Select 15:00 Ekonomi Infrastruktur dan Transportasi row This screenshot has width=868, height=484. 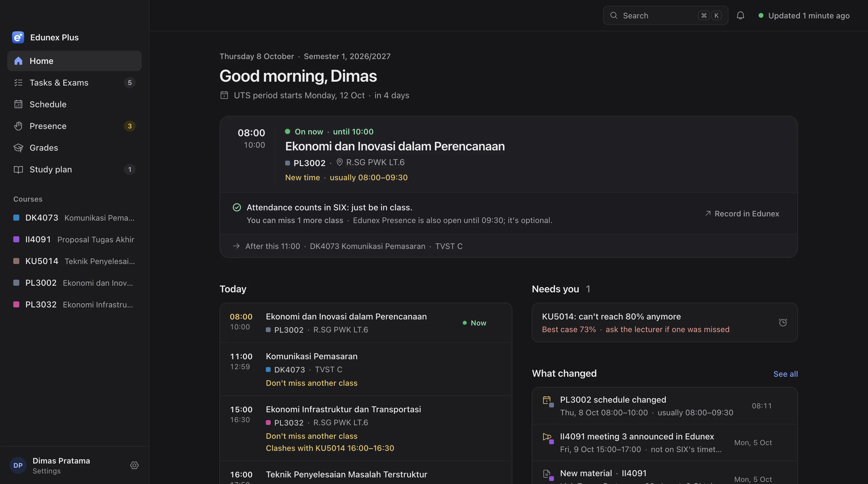click(366, 428)
